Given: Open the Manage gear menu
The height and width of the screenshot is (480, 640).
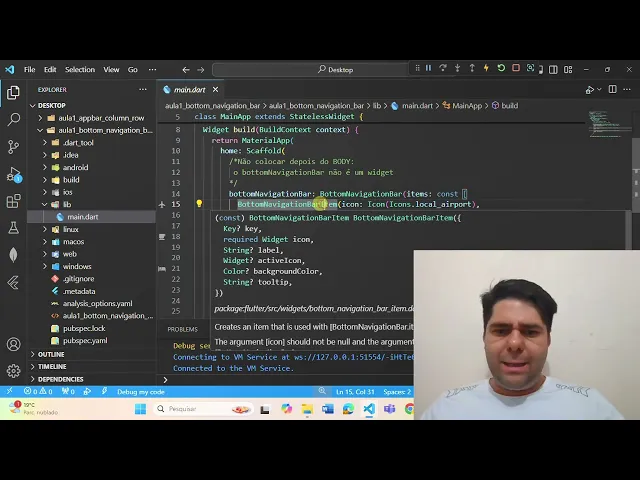Looking at the screenshot, I should pyautogui.click(x=13, y=371).
